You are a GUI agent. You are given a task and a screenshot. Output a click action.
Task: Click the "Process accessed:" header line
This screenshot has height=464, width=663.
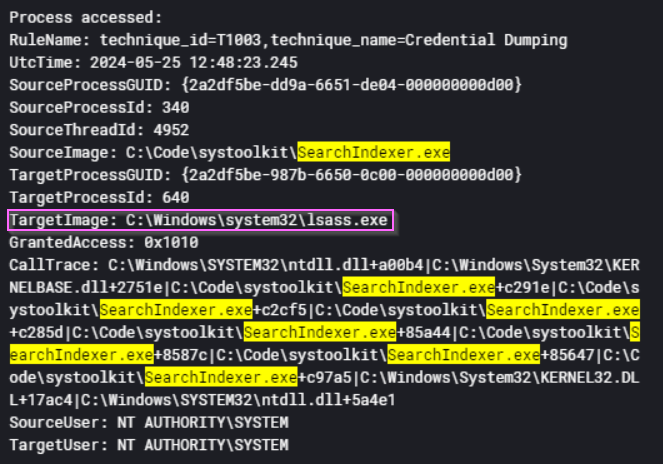point(71,17)
